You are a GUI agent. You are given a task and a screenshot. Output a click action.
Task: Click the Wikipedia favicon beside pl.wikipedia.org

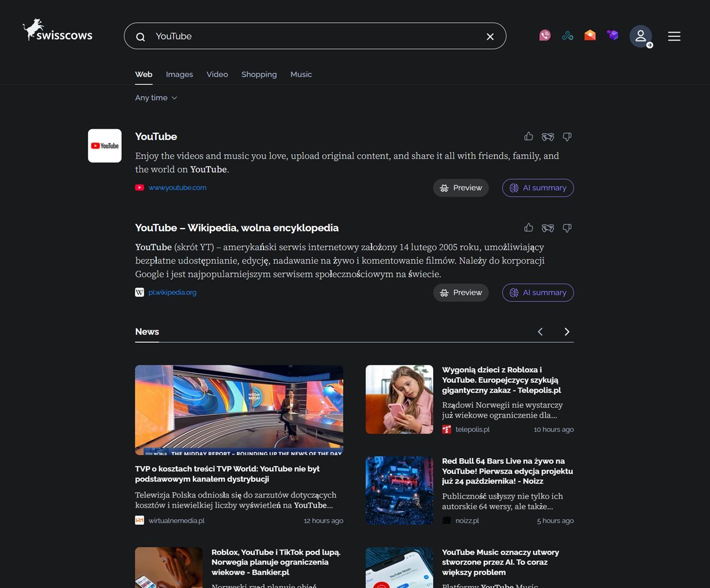(x=140, y=292)
